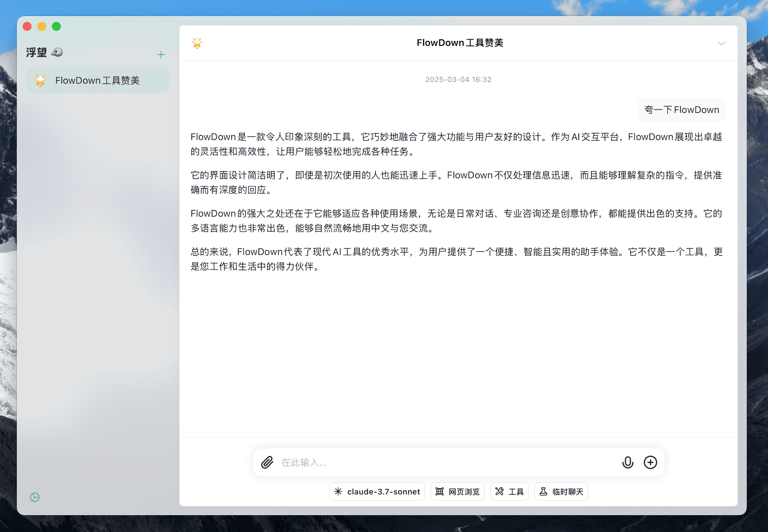Viewport: 768px width, 532px height.
Task: Create a new conversation with plus icon
Action: click(161, 55)
